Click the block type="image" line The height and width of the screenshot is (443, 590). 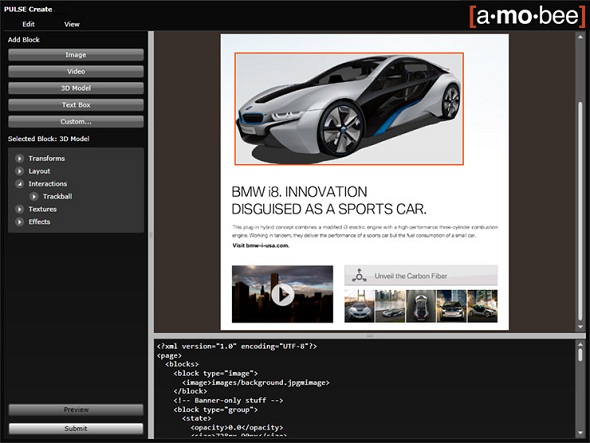(216, 373)
